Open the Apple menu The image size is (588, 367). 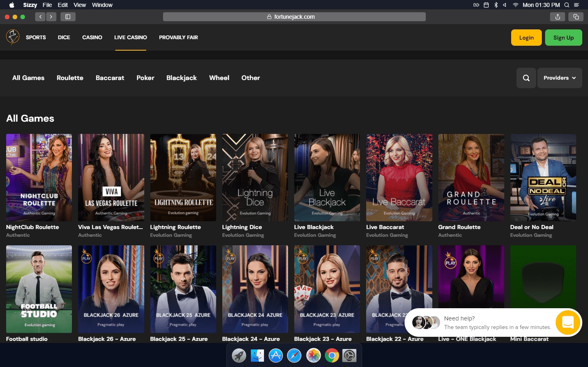12,5
